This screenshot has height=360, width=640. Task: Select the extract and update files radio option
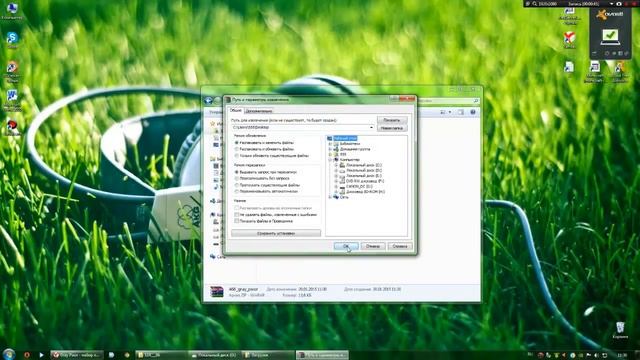pos(237,149)
